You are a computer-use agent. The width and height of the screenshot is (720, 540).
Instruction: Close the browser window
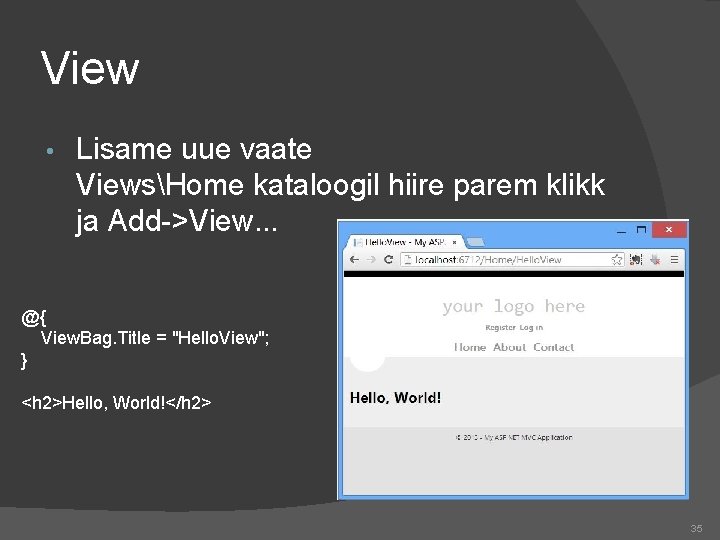(669, 230)
